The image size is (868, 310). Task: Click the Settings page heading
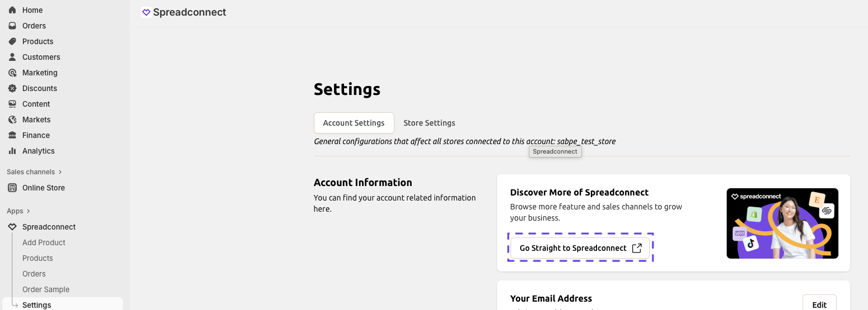(x=347, y=89)
